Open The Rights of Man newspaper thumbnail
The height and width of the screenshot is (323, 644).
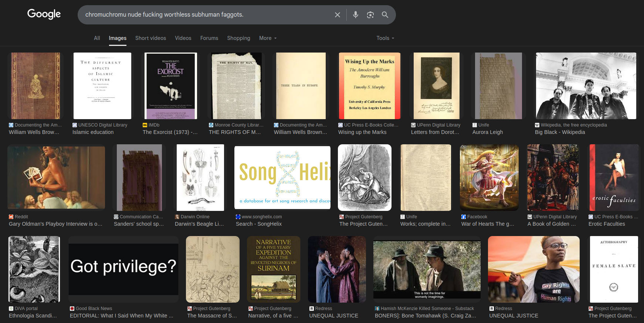pos(237,86)
